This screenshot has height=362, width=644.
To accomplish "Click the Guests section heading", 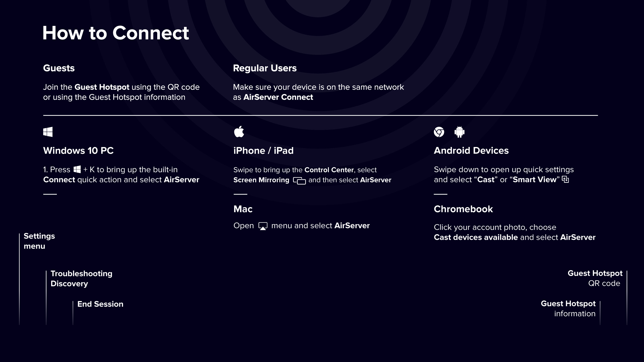I will coord(59,68).
